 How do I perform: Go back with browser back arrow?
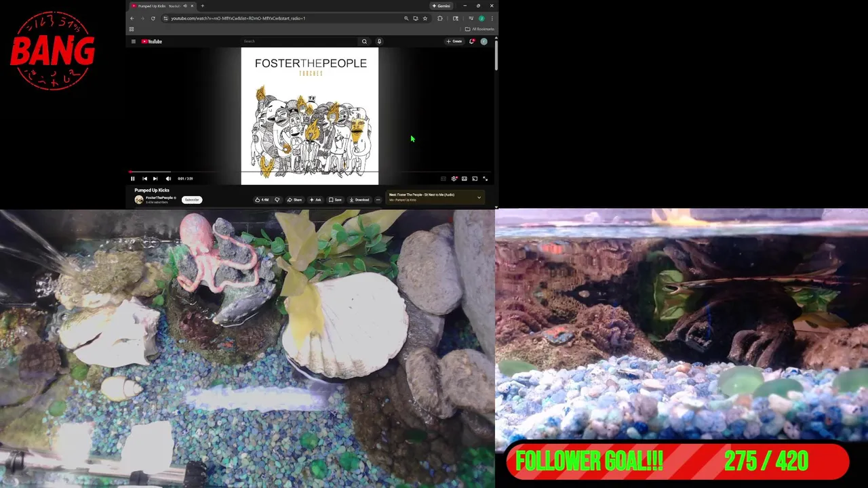point(132,18)
